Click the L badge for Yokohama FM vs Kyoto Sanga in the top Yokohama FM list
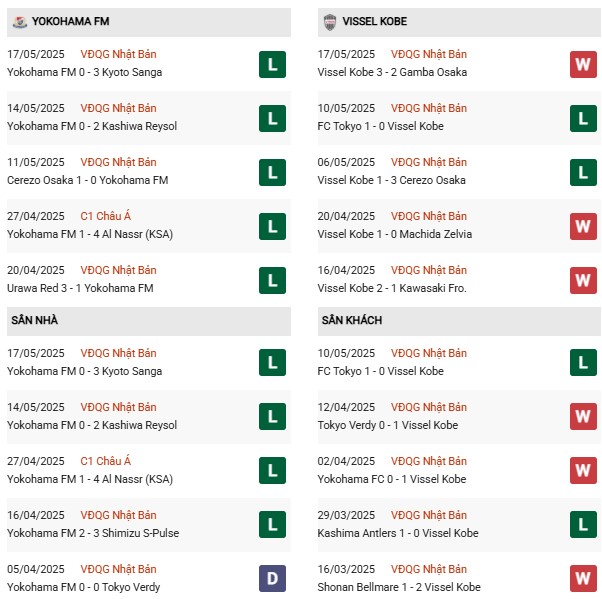This screenshot has height=599, width=602. (272, 65)
